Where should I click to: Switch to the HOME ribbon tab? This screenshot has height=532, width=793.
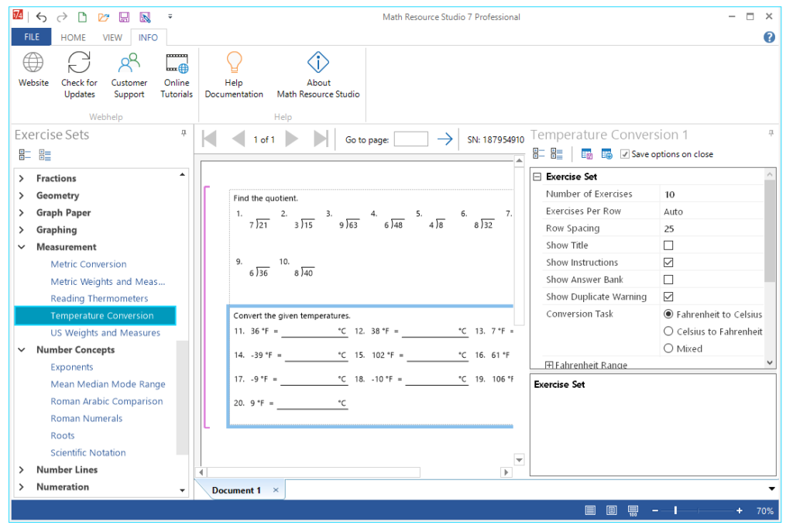pyautogui.click(x=73, y=37)
